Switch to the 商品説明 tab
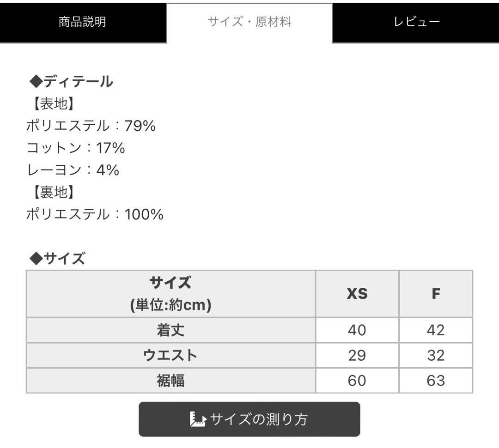This screenshot has width=499, height=448. [81, 20]
